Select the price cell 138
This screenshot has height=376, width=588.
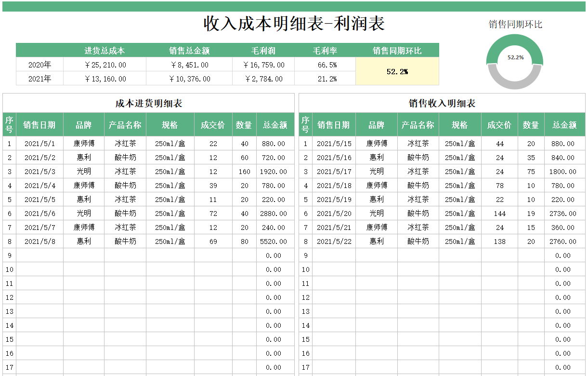(500, 242)
